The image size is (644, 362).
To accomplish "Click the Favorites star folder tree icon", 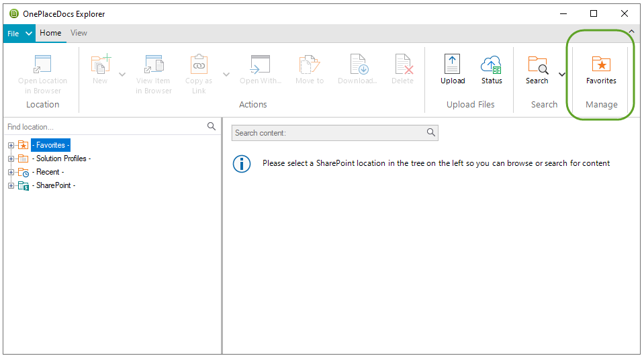I will 23,145.
